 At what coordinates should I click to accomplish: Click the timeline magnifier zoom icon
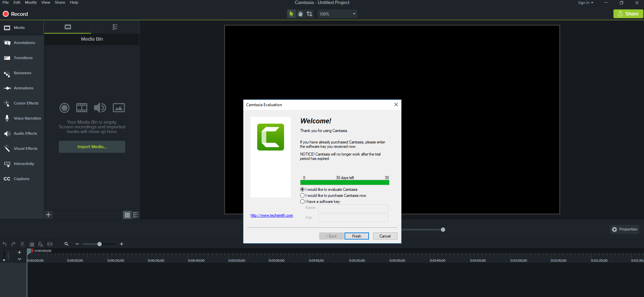66,244
